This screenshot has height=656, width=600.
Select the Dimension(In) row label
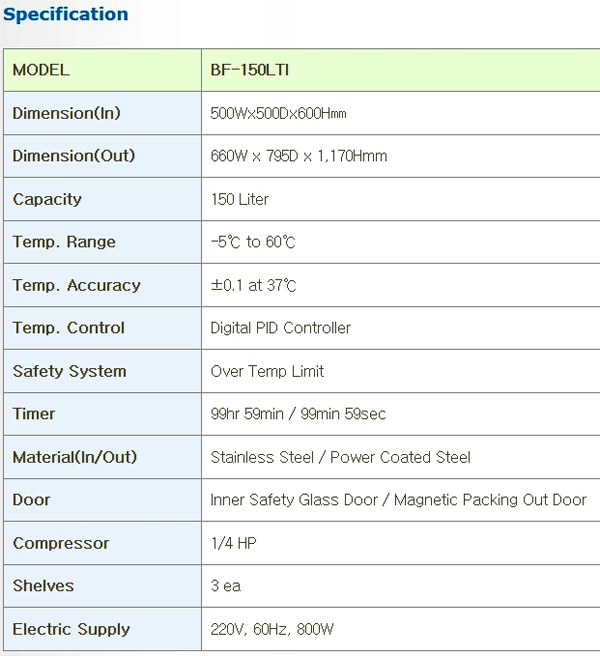pyautogui.click(x=66, y=113)
